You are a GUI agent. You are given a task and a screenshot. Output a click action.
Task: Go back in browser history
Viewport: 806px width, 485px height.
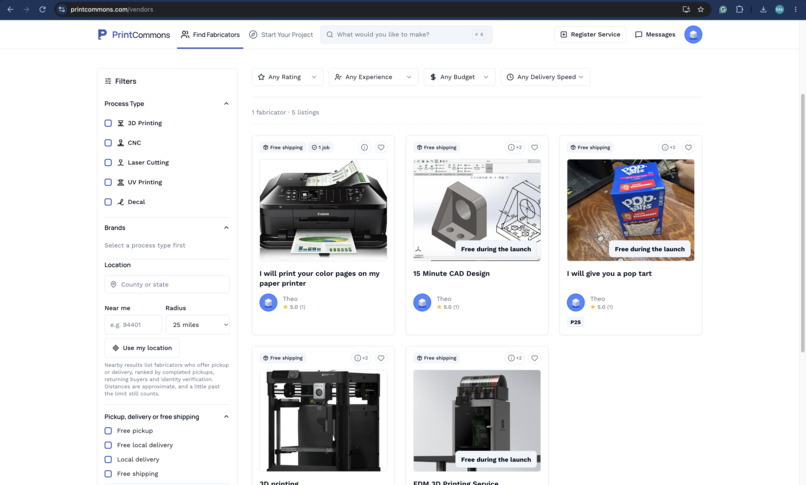tap(10, 9)
